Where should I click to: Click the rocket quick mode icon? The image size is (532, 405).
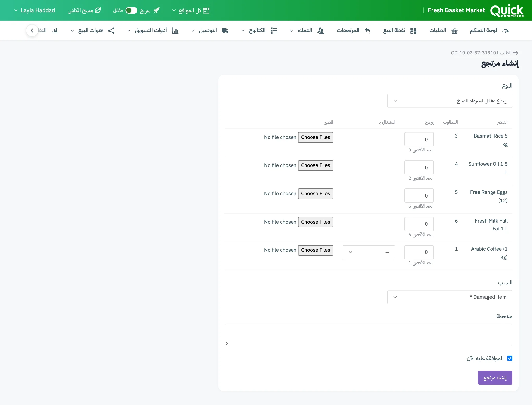pos(156,10)
